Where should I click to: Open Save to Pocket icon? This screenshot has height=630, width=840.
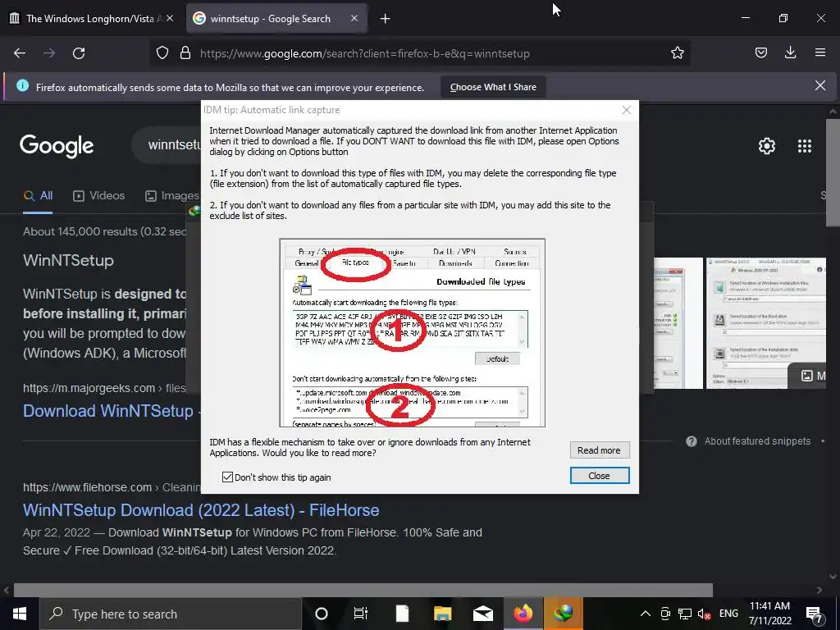[x=761, y=53]
